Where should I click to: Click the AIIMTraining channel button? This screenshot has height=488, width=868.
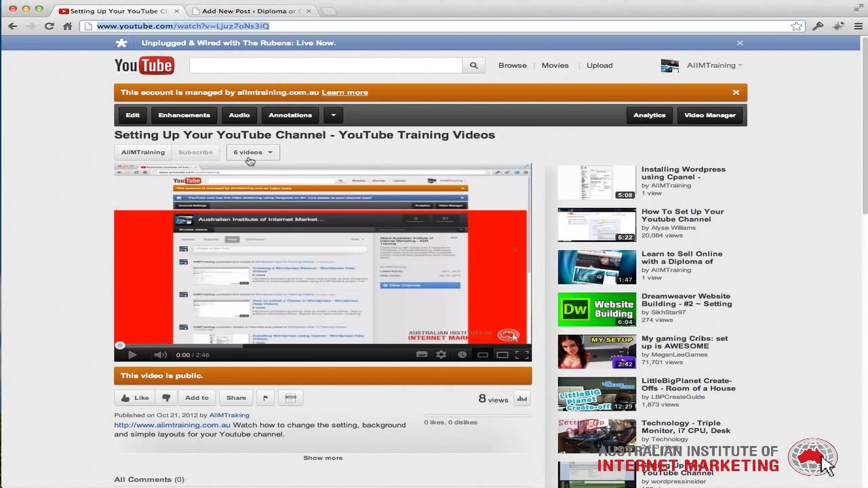(x=143, y=152)
